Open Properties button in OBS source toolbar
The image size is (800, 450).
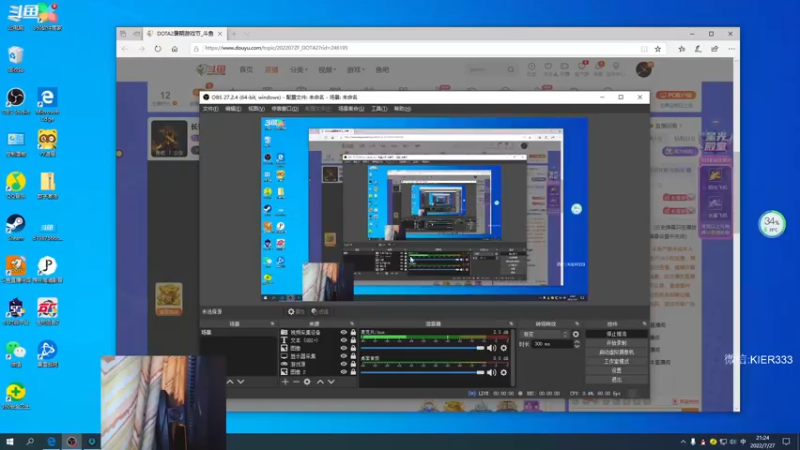[x=296, y=311]
